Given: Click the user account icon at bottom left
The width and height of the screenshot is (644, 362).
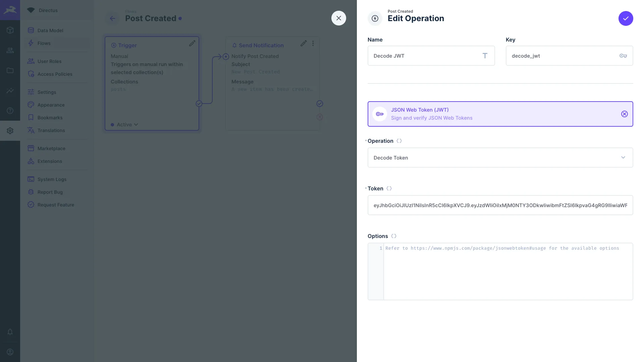Looking at the screenshot, I should [x=10, y=352].
